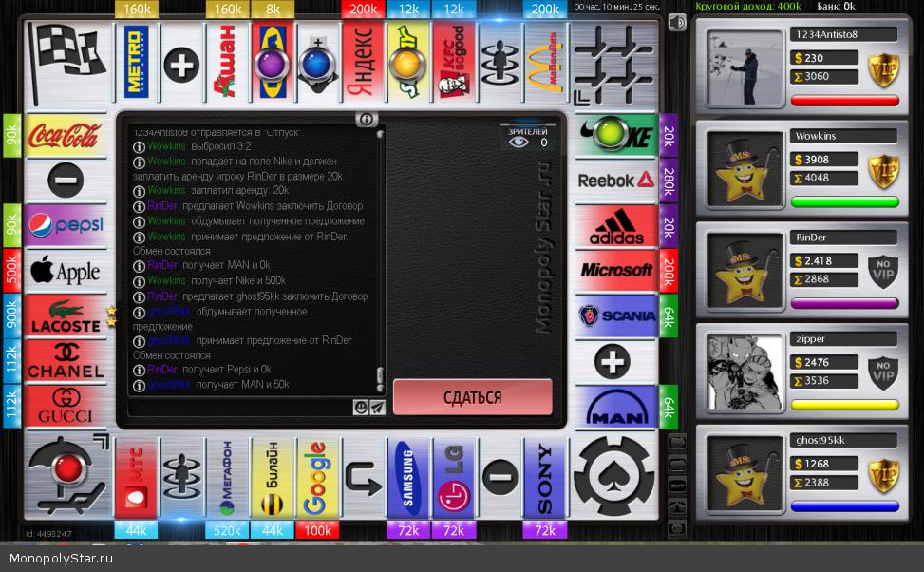
Task: Click the spectators eye counter
Action: (528, 138)
